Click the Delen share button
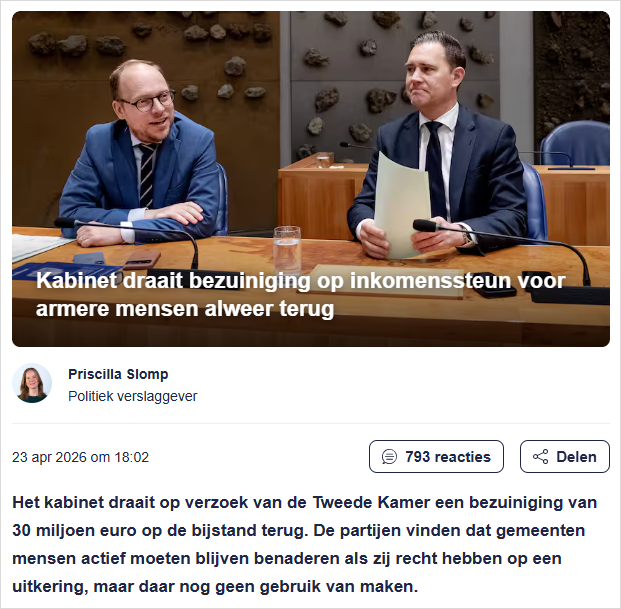 [564, 457]
